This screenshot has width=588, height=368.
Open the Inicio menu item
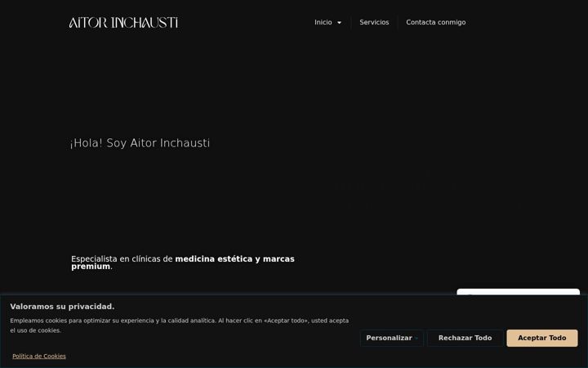click(x=323, y=23)
